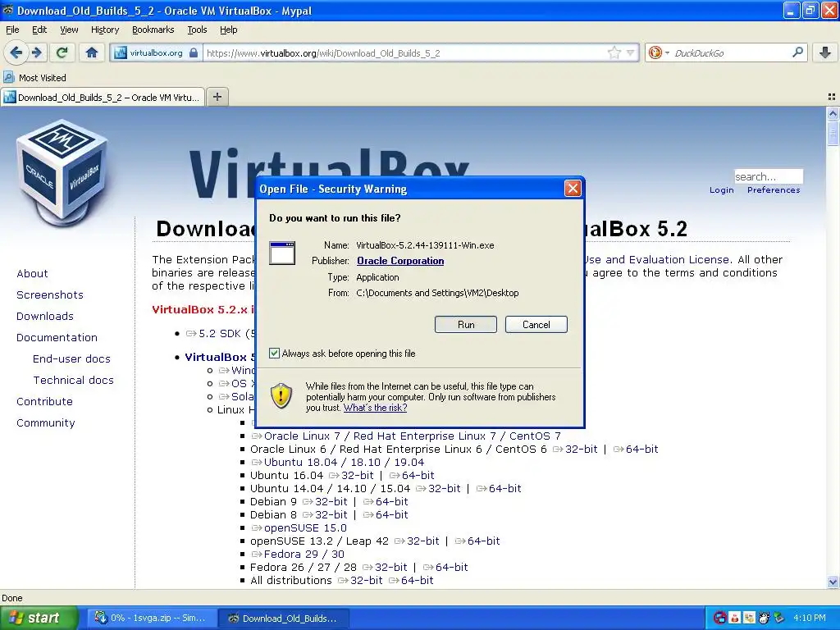Close the Security Warning dialog
The width and height of the screenshot is (840, 630).
point(573,189)
